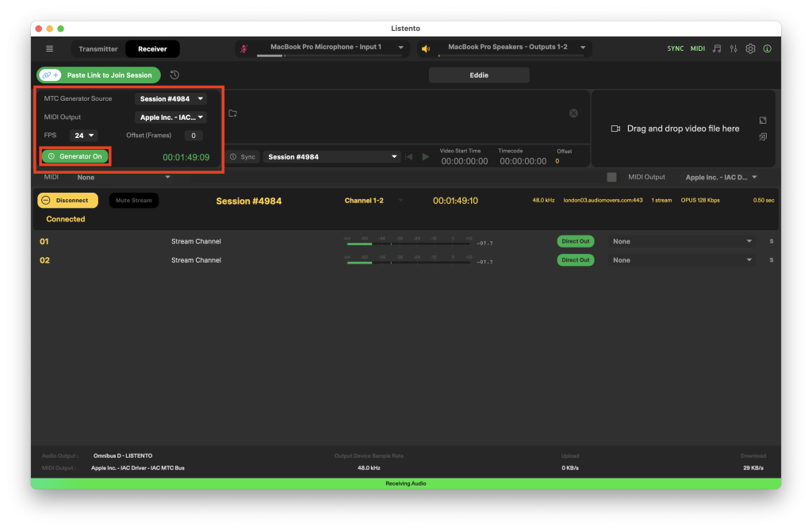The height and width of the screenshot is (530, 812).
Task: Open the MIDI None dropdown
Action: click(123, 177)
